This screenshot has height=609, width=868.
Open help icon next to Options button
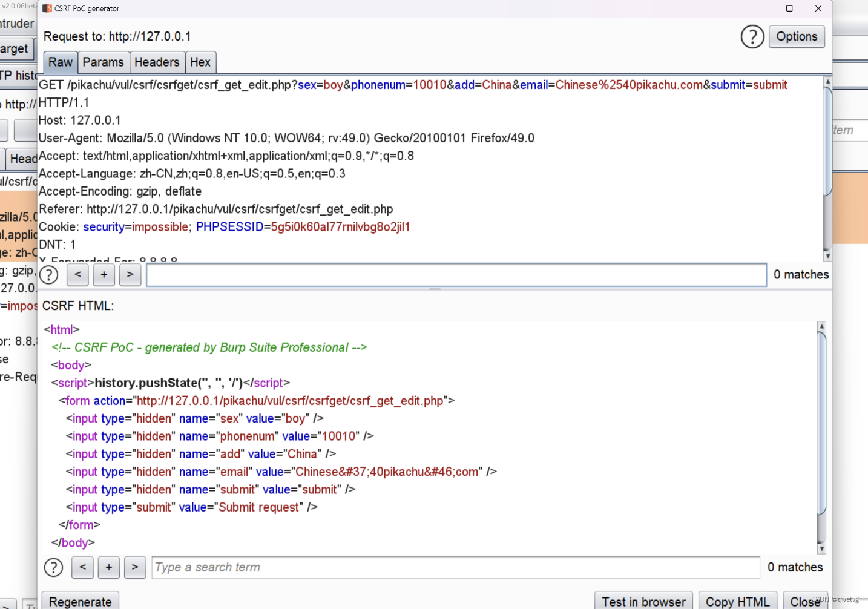pyautogui.click(x=752, y=37)
